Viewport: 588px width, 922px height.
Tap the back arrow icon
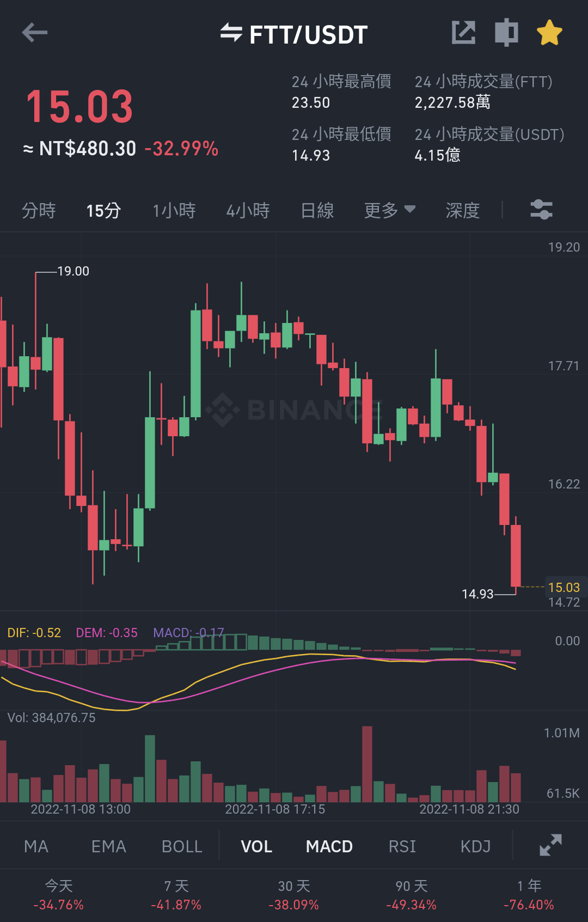pos(35,33)
